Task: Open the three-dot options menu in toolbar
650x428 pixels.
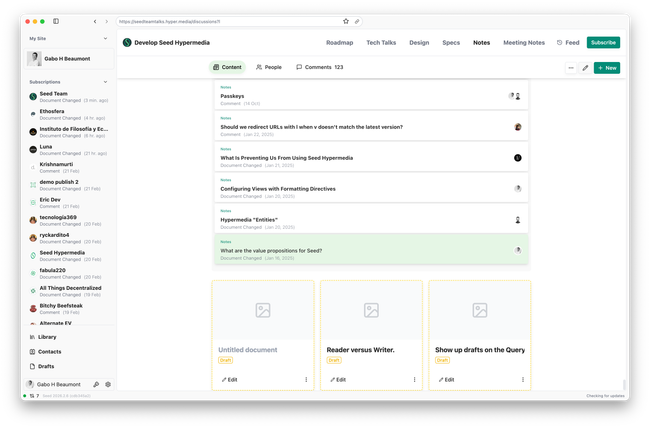Action: [x=571, y=68]
